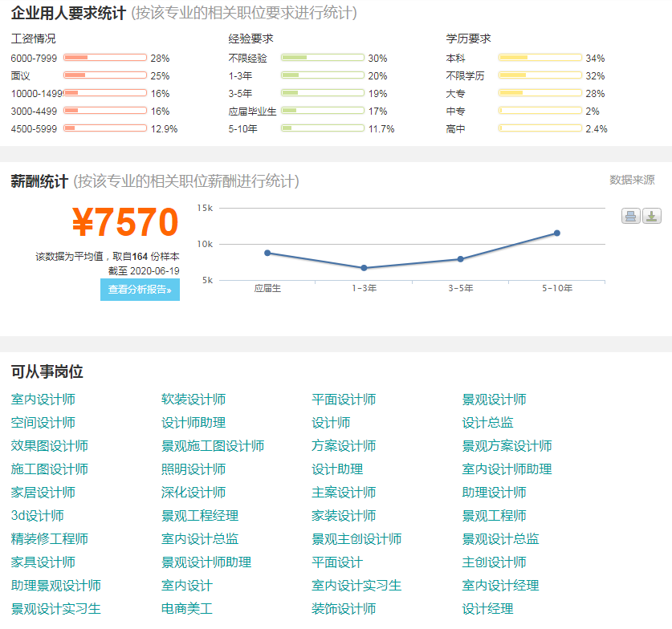Click the 3d设计师 link

[37, 515]
